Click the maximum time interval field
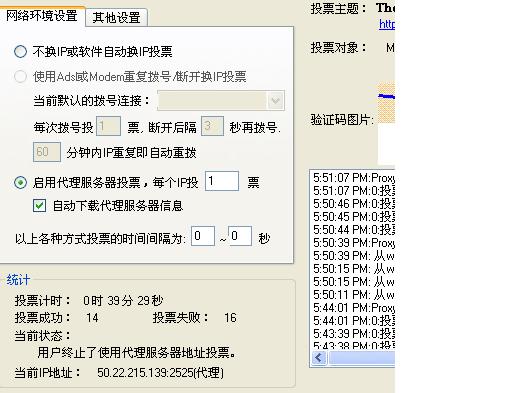This screenshot has height=393, width=512. point(240,236)
